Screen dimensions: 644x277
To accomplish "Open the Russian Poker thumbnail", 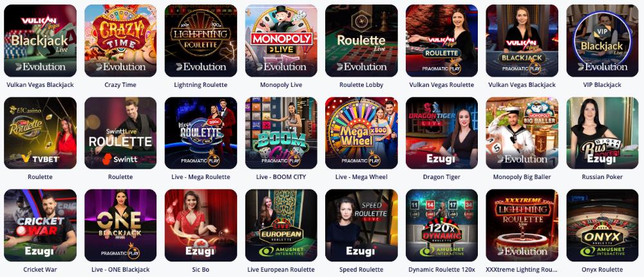I will (x=602, y=133).
